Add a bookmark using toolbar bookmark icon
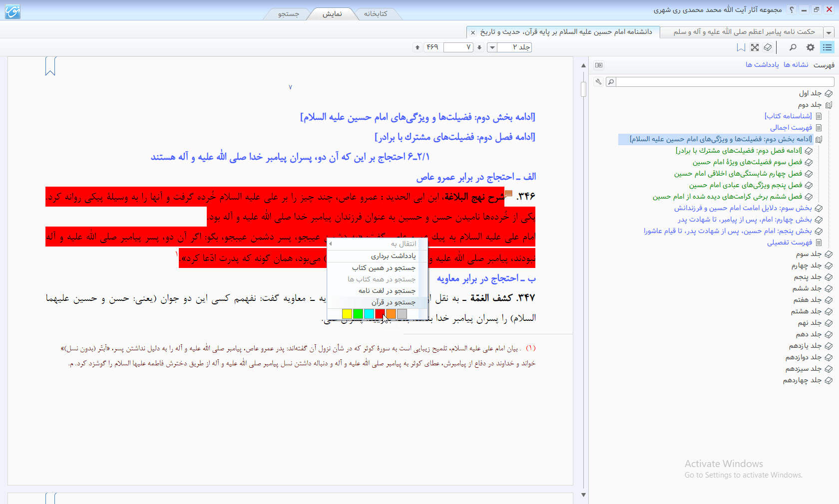This screenshot has height=504, width=839. point(741,47)
